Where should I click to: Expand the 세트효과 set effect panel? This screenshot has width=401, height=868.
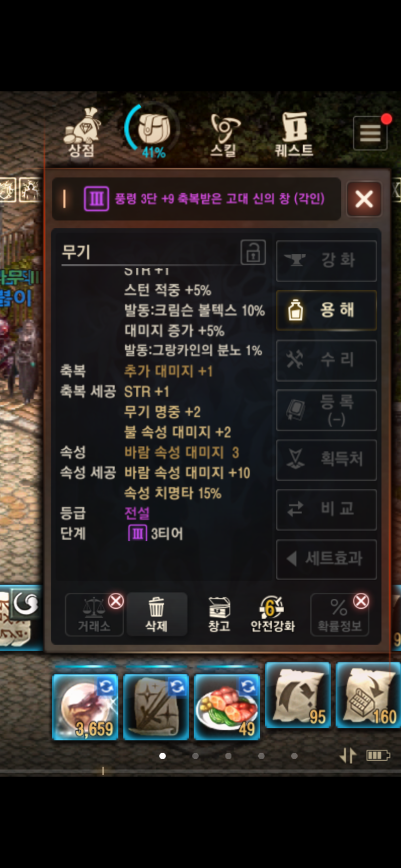[326, 559]
